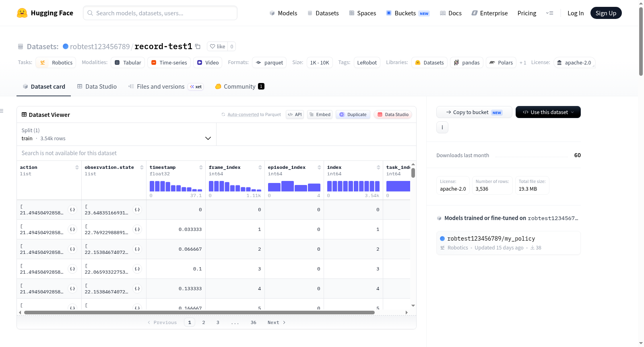Click the Log In link
The height and width of the screenshot is (347, 644).
(x=576, y=13)
